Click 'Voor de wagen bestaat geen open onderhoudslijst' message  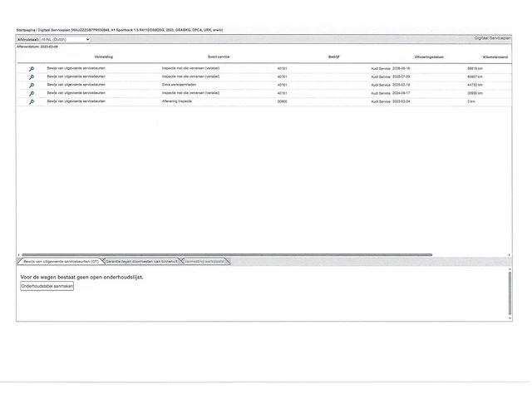click(81, 277)
